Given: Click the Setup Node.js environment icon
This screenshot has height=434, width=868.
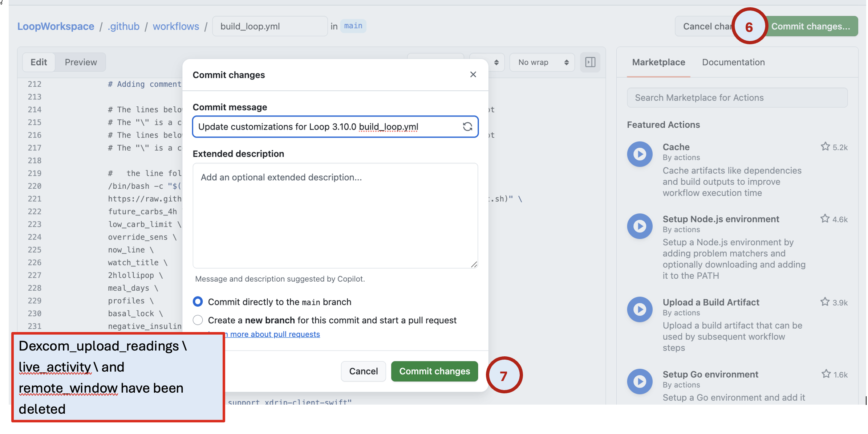Looking at the screenshot, I should pos(640,226).
